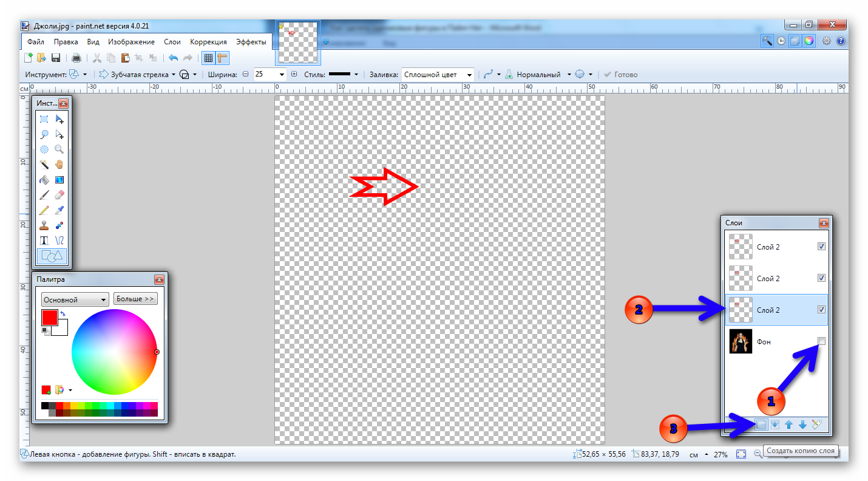This screenshot has width=868, height=481.
Task: Click the Готово button
Action: tap(620, 75)
